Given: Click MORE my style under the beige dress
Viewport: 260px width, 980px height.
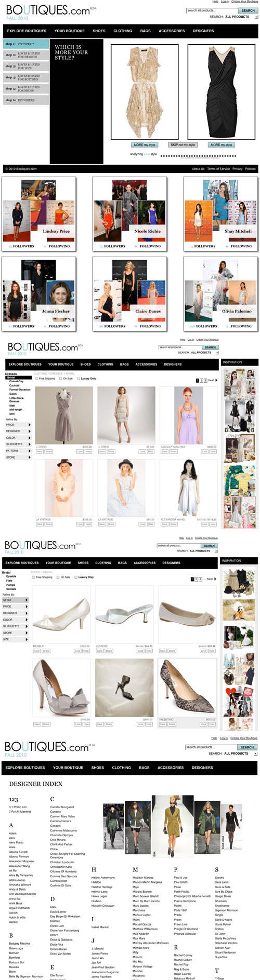Looking at the screenshot, I should 144,145.
